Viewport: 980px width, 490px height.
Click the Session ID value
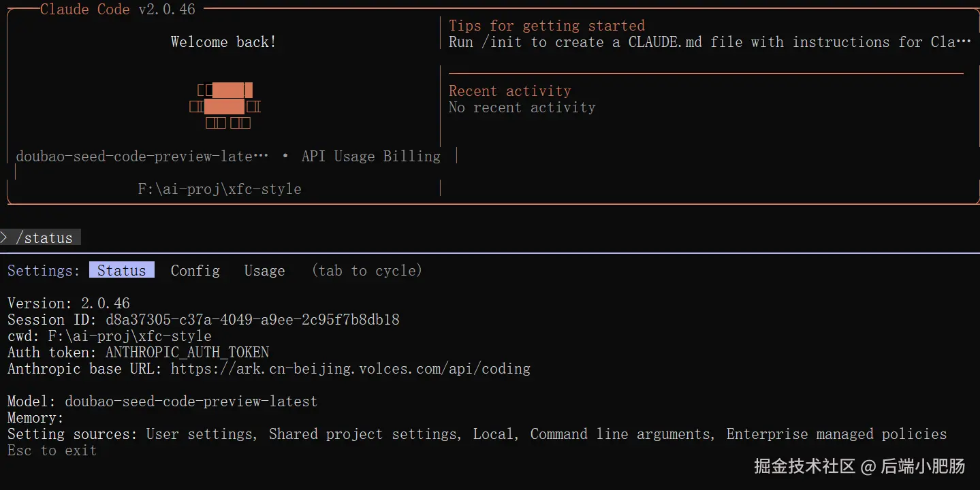pyautogui.click(x=252, y=319)
